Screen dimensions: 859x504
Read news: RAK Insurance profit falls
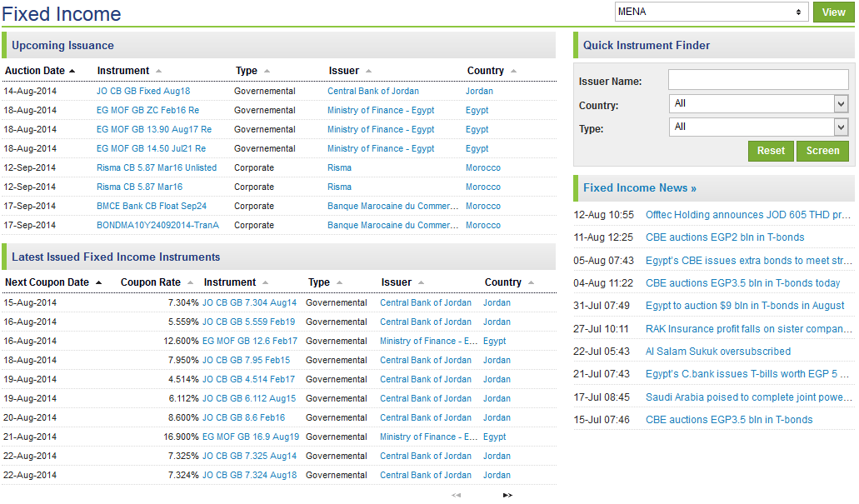click(749, 329)
